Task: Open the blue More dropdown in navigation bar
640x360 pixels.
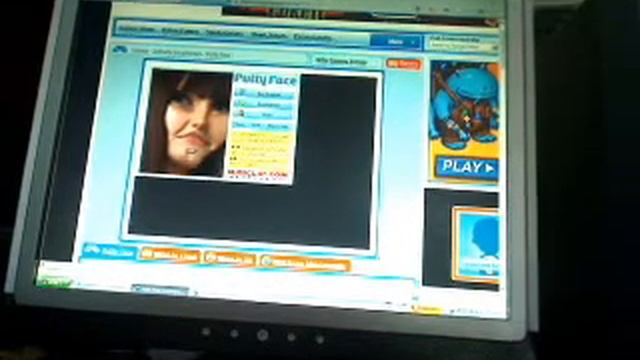Action: tap(396, 42)
